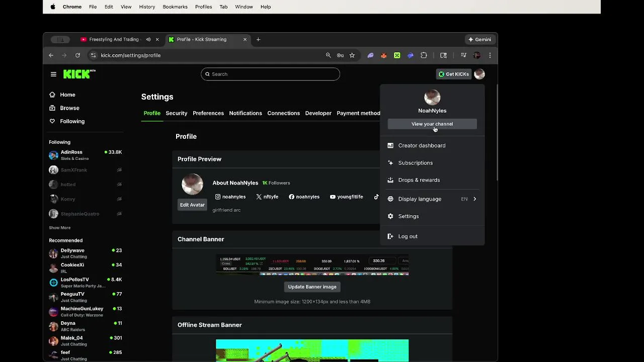Open LosPollosTV recommended channel
This screenshot has width=644, height=362.
pyautogui.click(x=86, y=283)
